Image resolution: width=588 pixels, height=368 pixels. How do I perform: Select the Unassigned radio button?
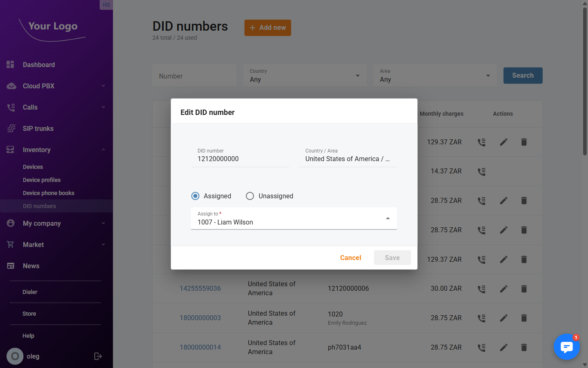(249, 196)
